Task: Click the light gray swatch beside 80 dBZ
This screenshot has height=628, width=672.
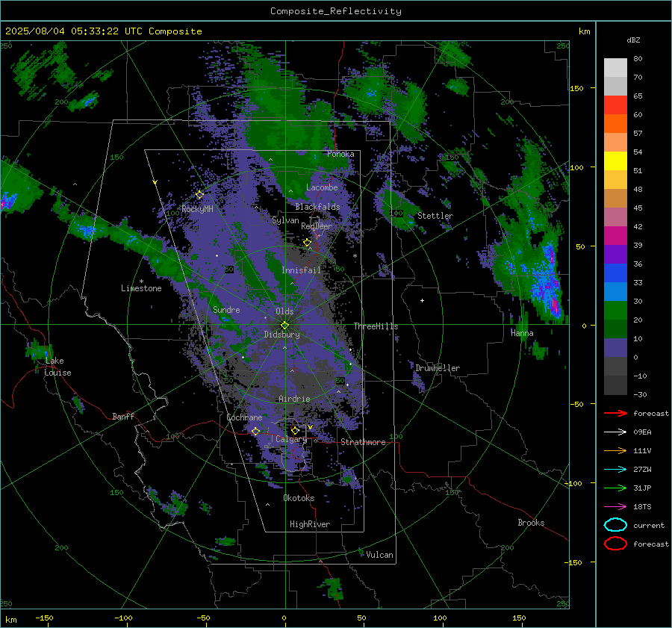Action: 615,68
